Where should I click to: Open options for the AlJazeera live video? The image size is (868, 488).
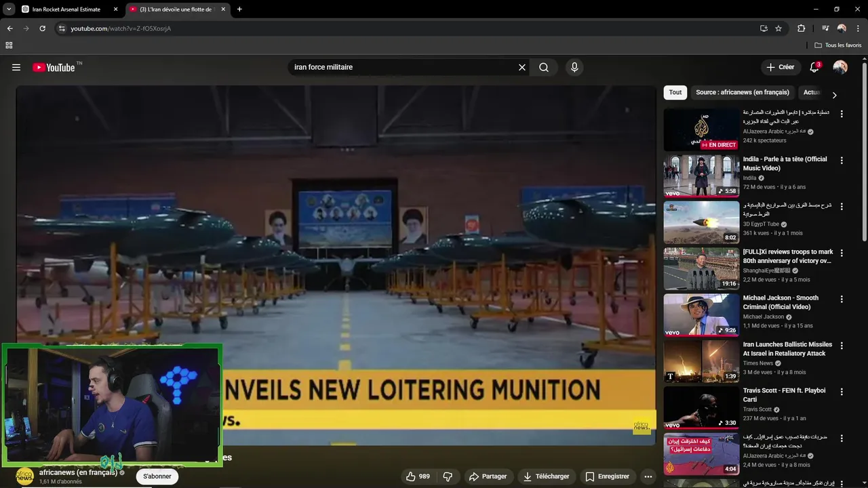(x=842, y=115)
